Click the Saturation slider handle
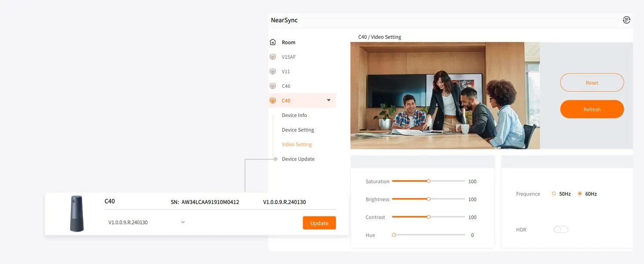The height and width of the screenshot is (264, 644). [x=428, y=181]
